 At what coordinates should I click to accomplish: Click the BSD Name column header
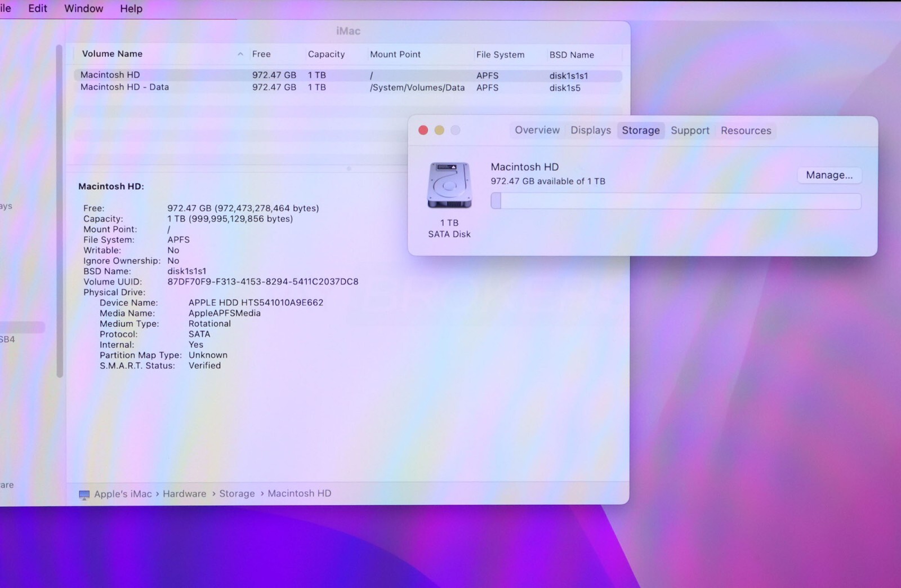coord(572,55)
